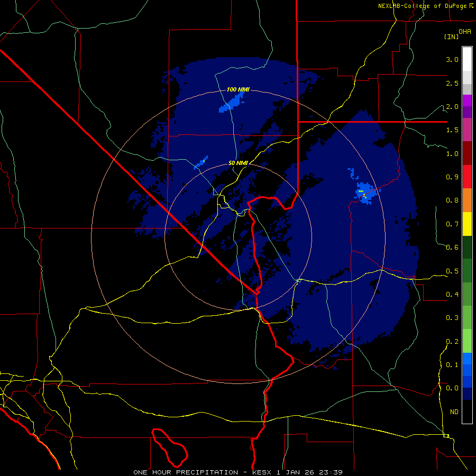Click the 0.5 legend value
Viewport: 476px width, 476px height.
click(452, 271)
